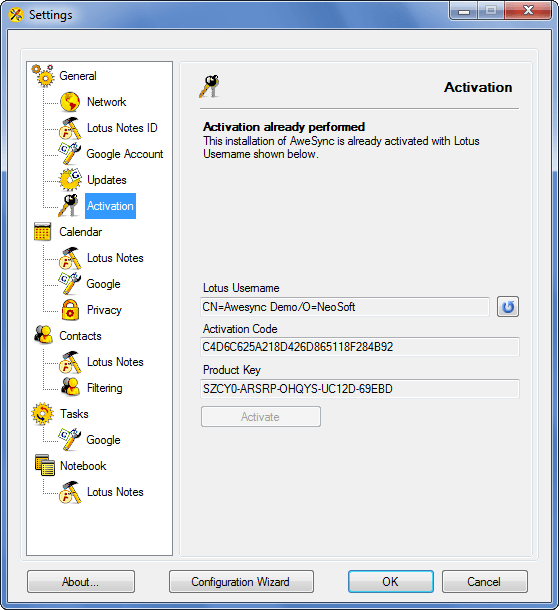Click the Cancel button

tap(484, 582)
